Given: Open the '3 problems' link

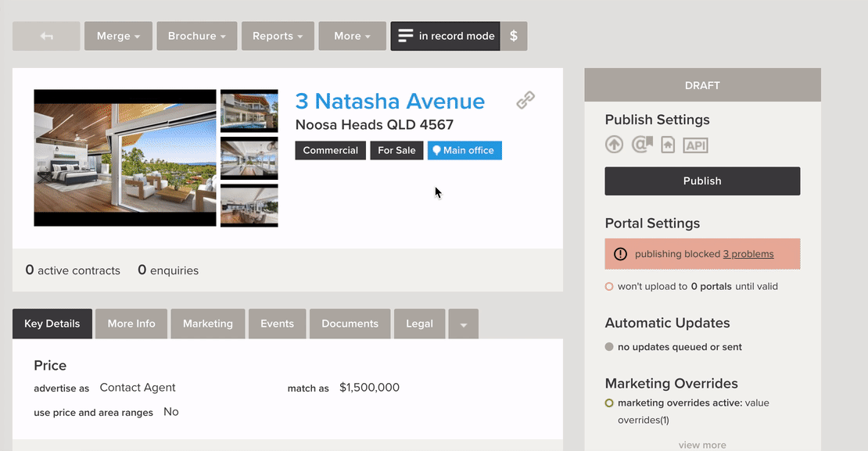Looking at the screenshot, I should (x=748, y=254).
